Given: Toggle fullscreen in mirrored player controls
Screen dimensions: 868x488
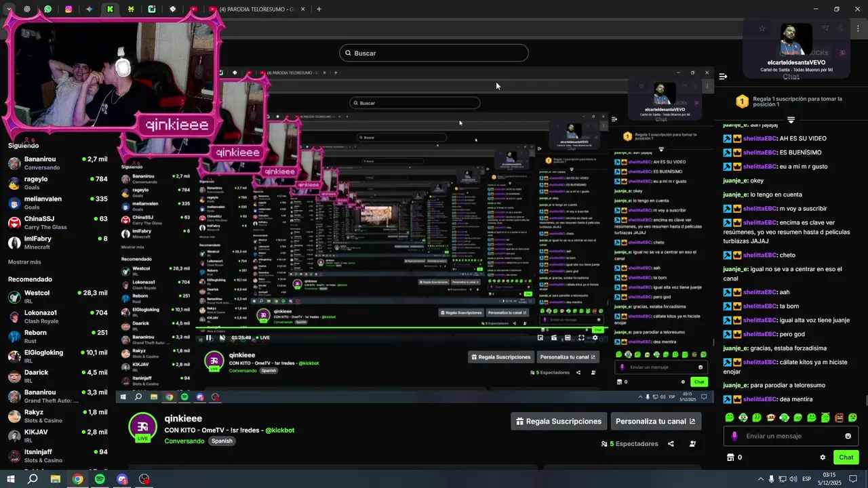Looking at the screenshot, I should [581, 338].
